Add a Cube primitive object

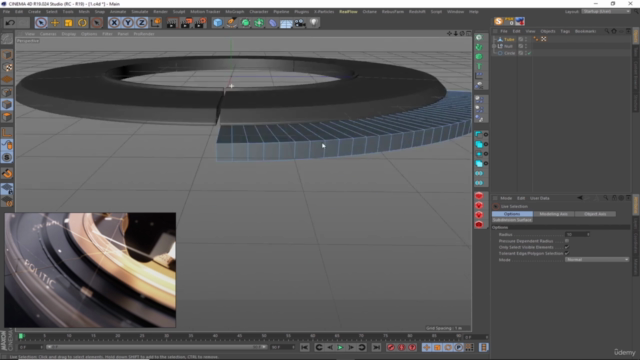(x=218, y=23)
